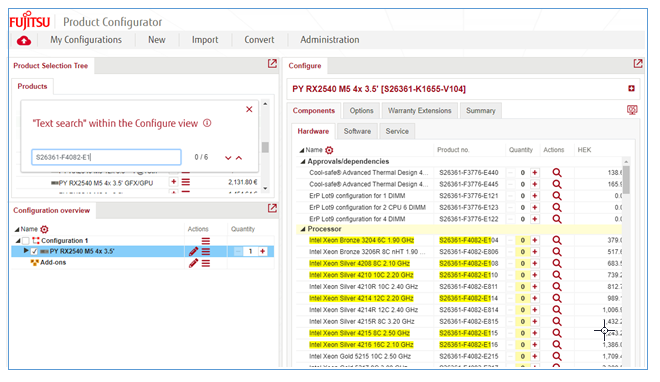This screenshot has height=382, width=660.
Task: Toggle checkbox of PY RX2540 M5 4x 3.5' row
Action: [x=34, y=252]
